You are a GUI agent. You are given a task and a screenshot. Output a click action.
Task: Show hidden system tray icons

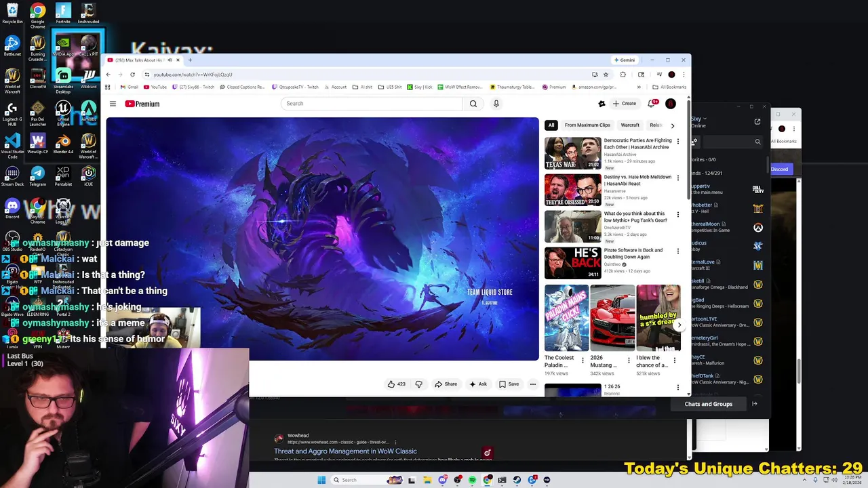click(806, 480)
